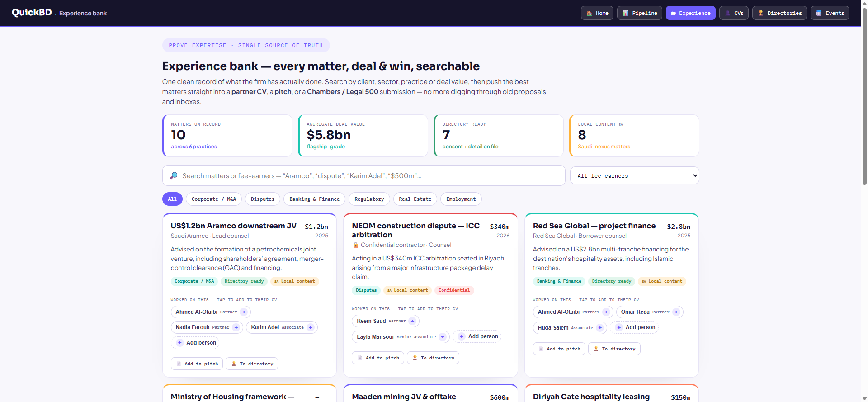Click the 'Corporate / M&A' tag on the Aramco card
Screen dimensions: 868x402
coord(194,281)
